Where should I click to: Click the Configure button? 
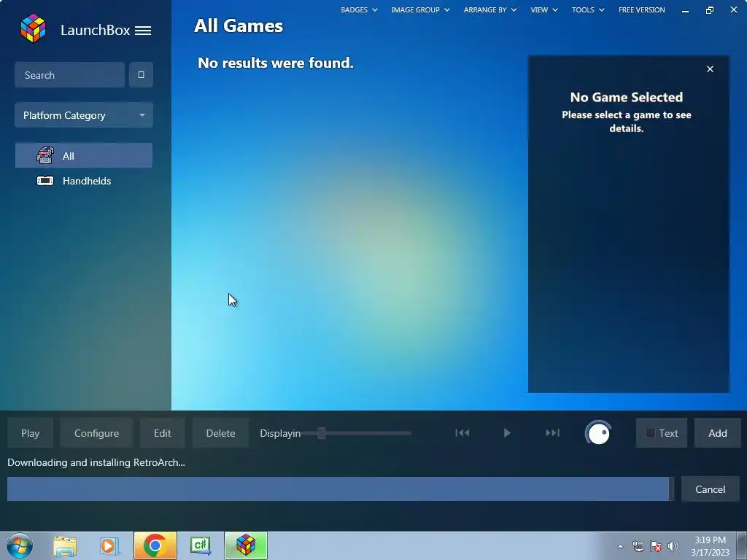tap(96, 433)
